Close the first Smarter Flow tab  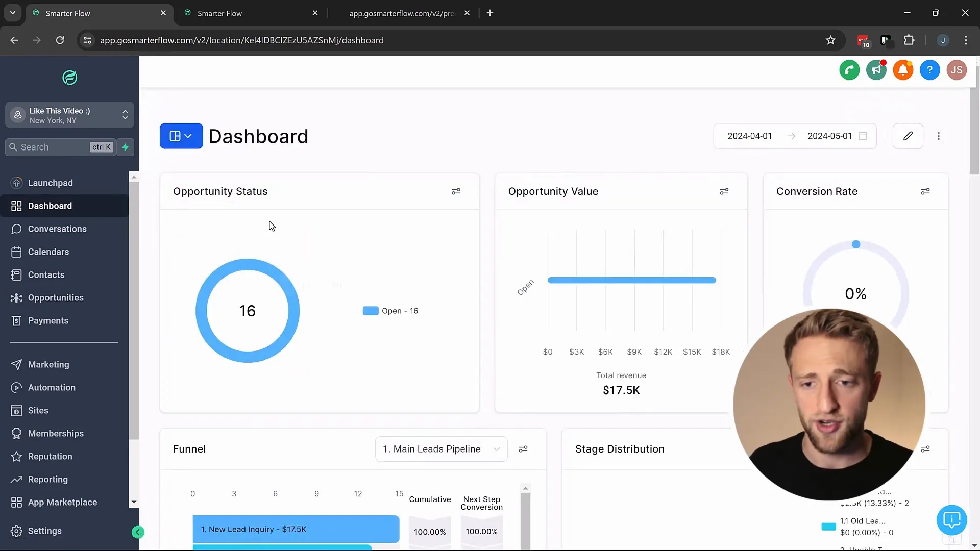coord(163,13)
